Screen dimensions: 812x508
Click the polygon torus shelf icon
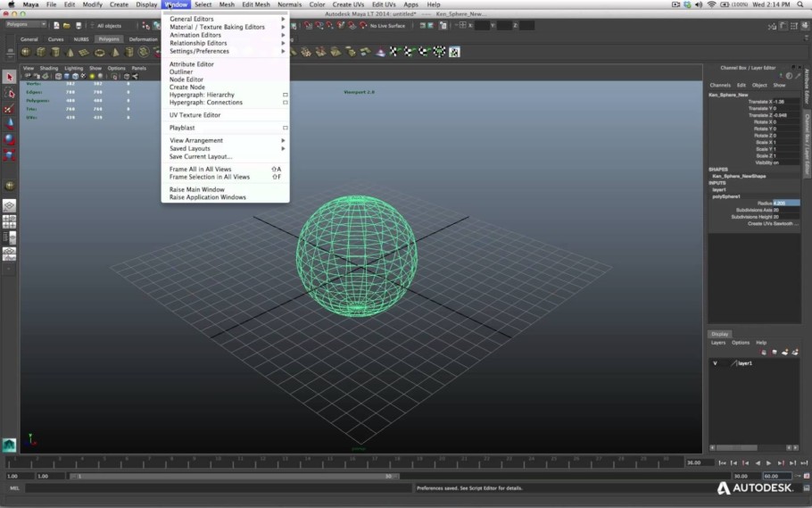click(99, 53)
